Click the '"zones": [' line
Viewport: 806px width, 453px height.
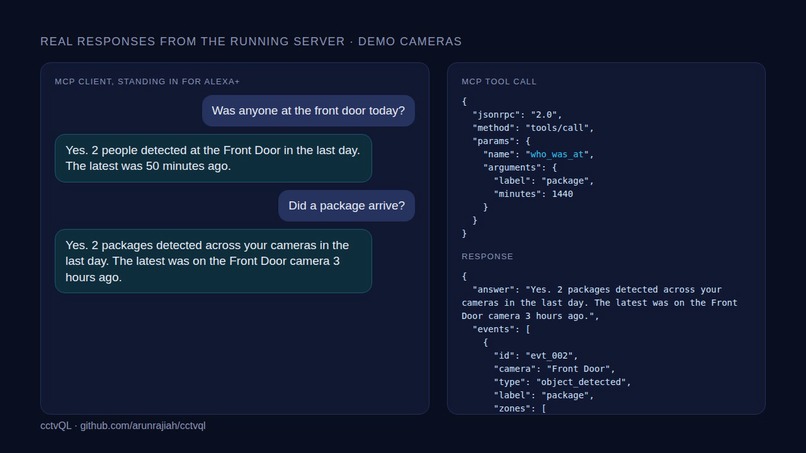pos(520,408)
